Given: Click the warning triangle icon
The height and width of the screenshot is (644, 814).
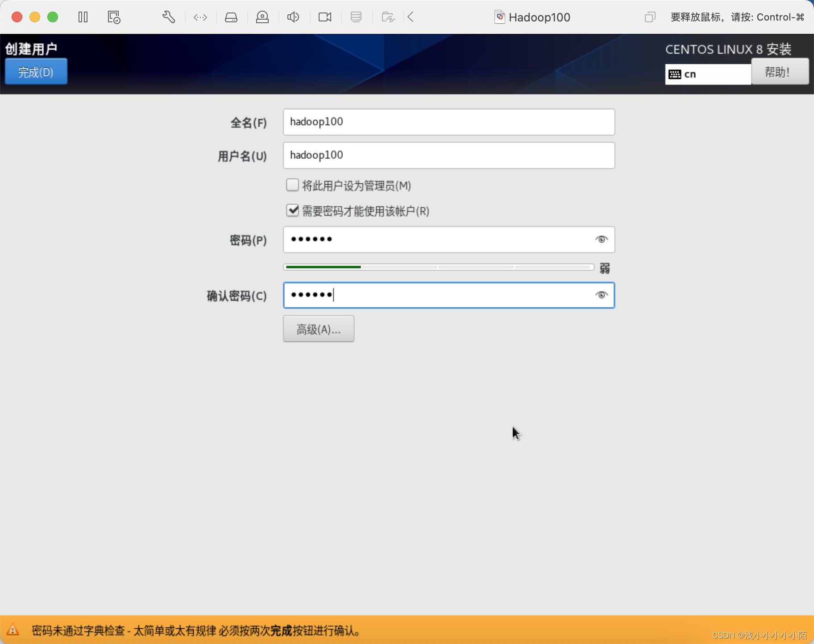Looking at the screenshot, I should (x=12, y=630).
